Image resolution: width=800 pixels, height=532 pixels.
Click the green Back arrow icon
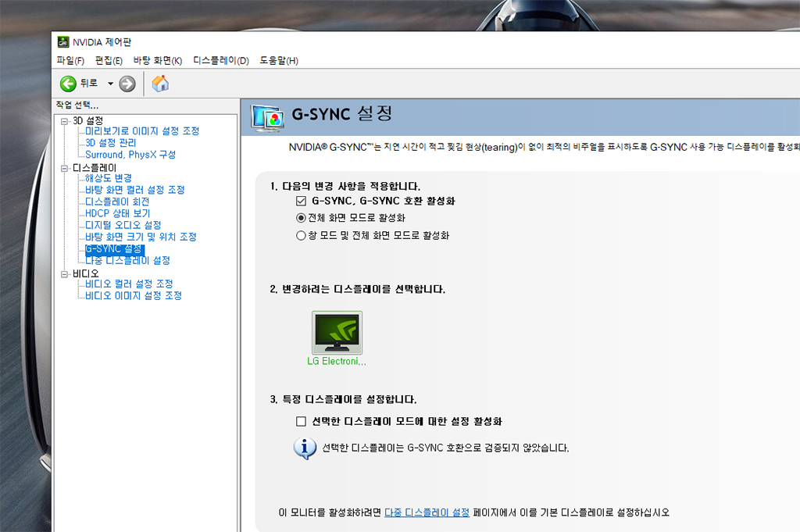pos(68,84)
